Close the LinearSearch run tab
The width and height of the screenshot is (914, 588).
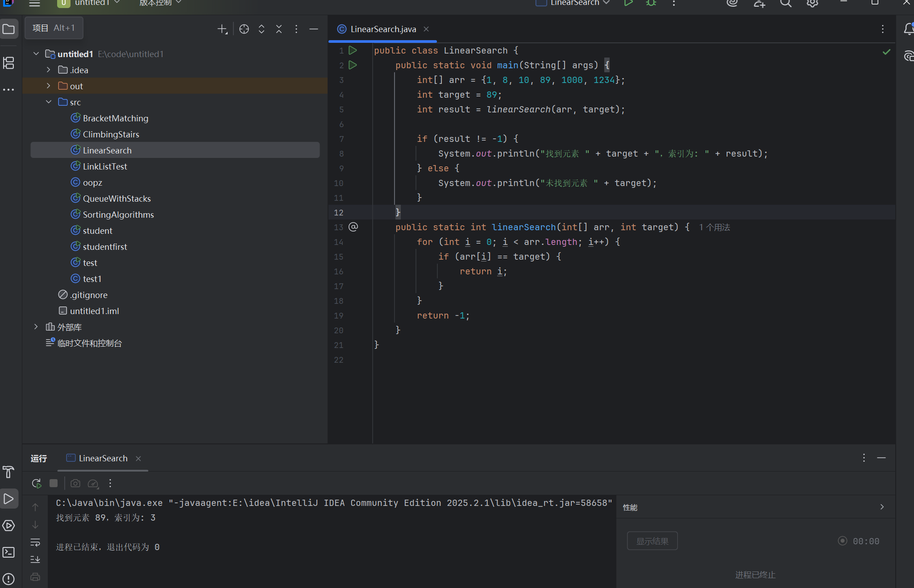(138, 459)
